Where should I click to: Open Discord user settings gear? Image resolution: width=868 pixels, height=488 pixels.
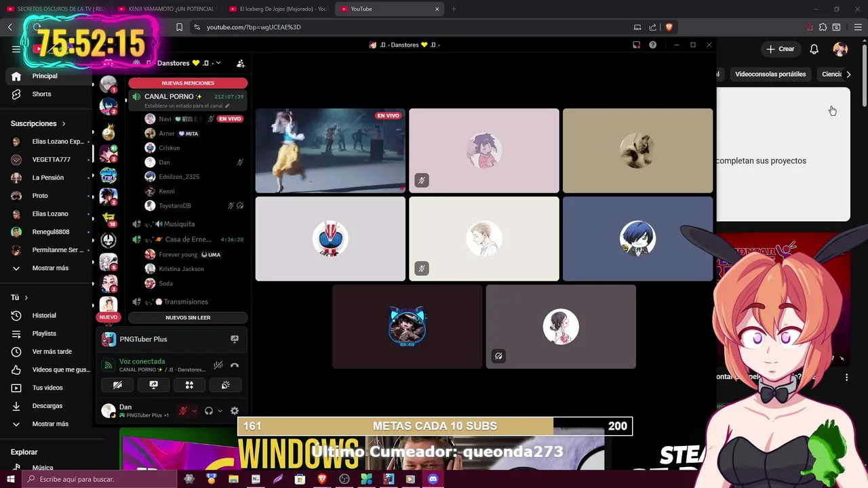pyautogui.click(x=235, y=411)
